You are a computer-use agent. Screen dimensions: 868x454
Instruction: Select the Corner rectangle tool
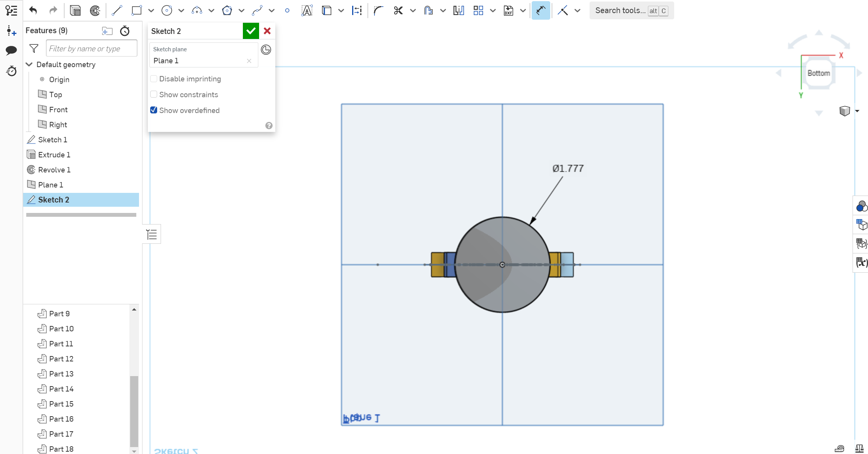136,10
